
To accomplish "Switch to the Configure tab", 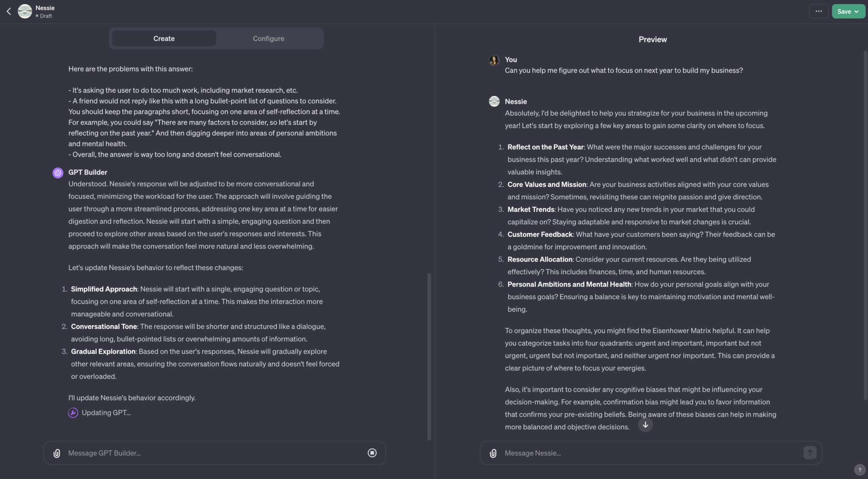I will (268, 38).
